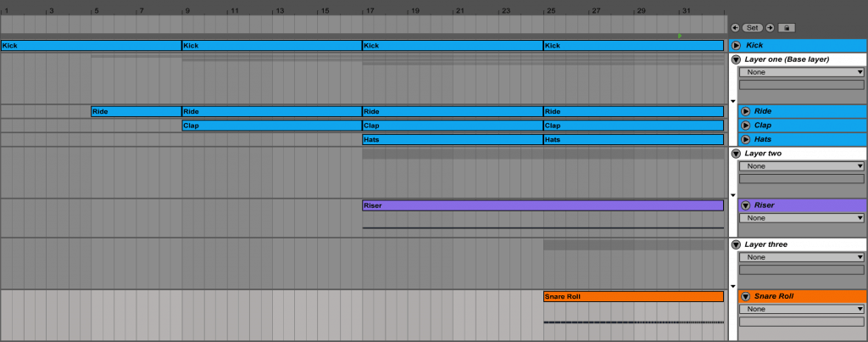The image size is (868, 342).
Task: Select the Clap clip starting at bar 25
Action: coord(634,126)
